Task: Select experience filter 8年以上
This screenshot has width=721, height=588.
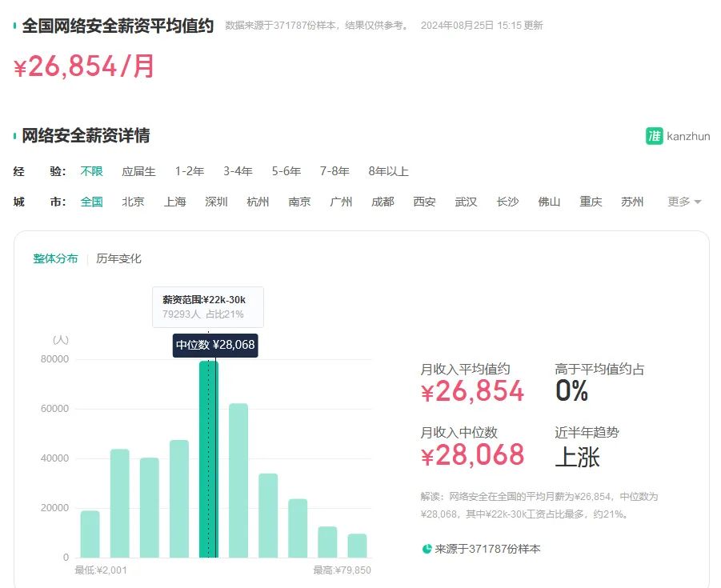Action: pos(388,171)
